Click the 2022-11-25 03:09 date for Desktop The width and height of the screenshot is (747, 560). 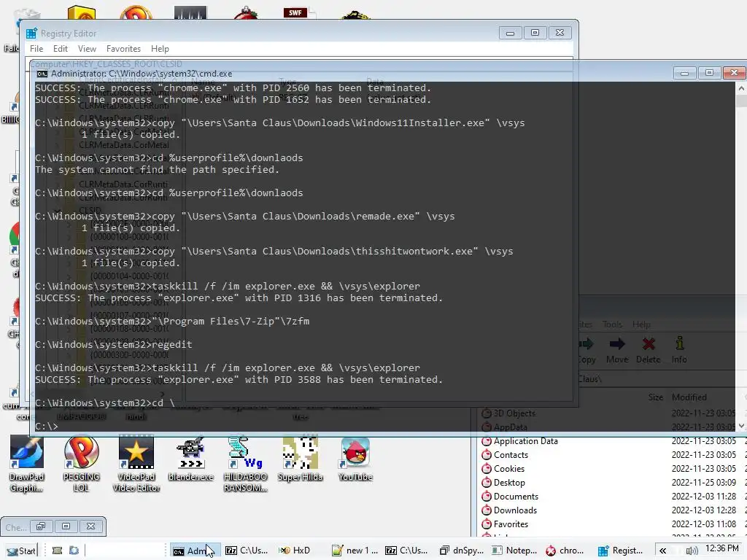[x=704, y=483]
